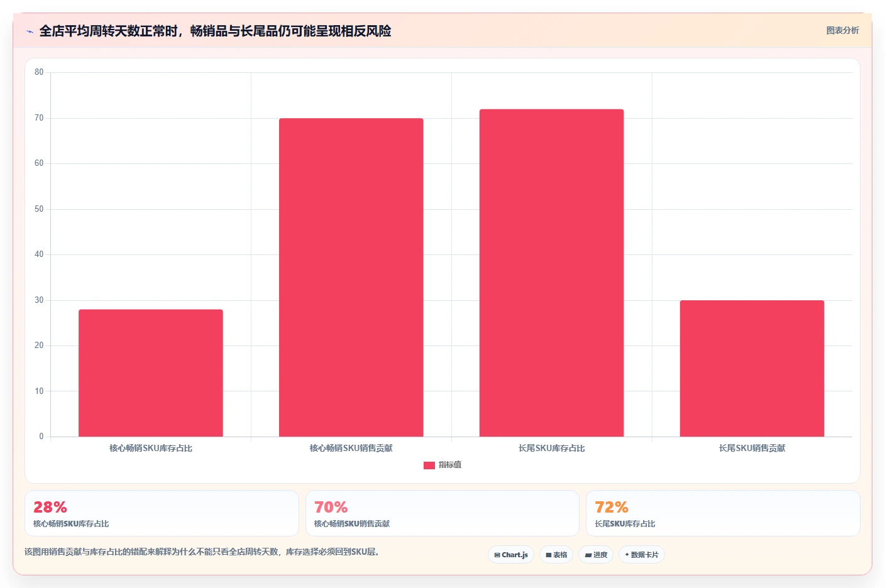Image resolution: width=885 pixels, height=588 pixels.
Task: Click the 70% stat value
Action: pyautogui.click(x=331, y=507)
